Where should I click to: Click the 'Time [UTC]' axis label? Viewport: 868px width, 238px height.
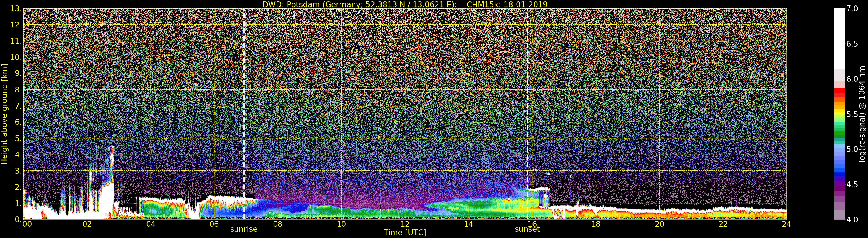click(405, 233)
